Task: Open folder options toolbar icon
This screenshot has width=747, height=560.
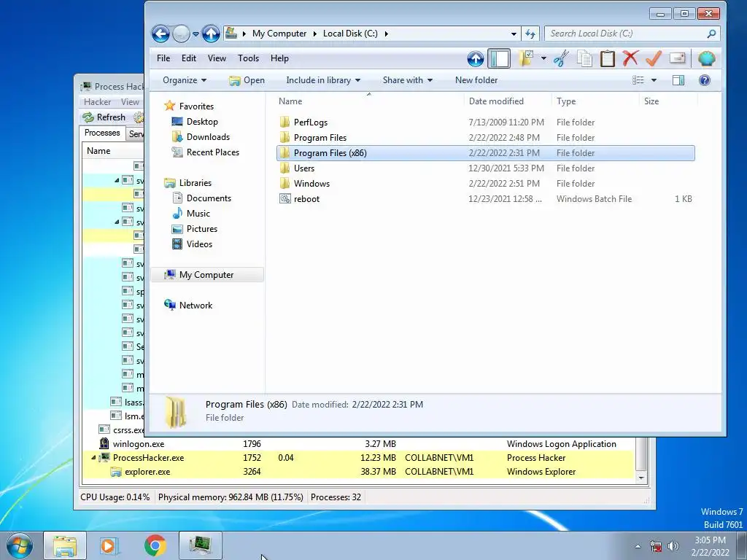Action: pyautogui.click(x=526, y=58)
